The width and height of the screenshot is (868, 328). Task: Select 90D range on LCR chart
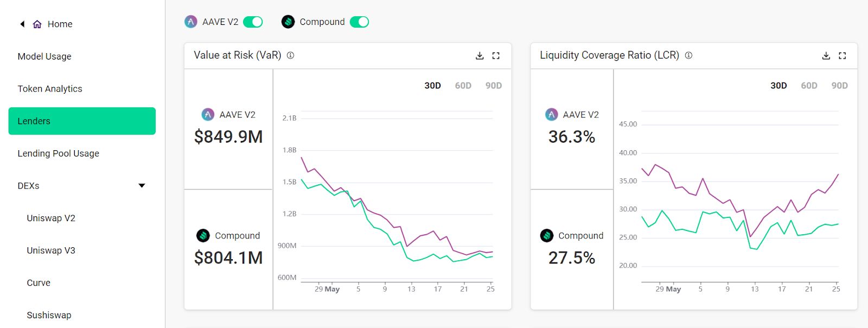click(840, 86)
